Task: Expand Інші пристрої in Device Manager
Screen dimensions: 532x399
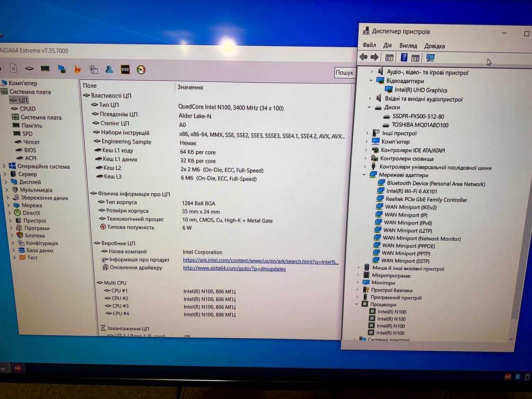Action: pyautogui.click(x=367, y=133)
